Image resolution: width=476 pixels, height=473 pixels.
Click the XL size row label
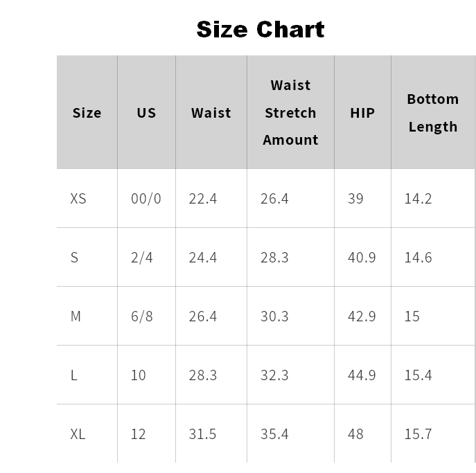coord(78,434)
